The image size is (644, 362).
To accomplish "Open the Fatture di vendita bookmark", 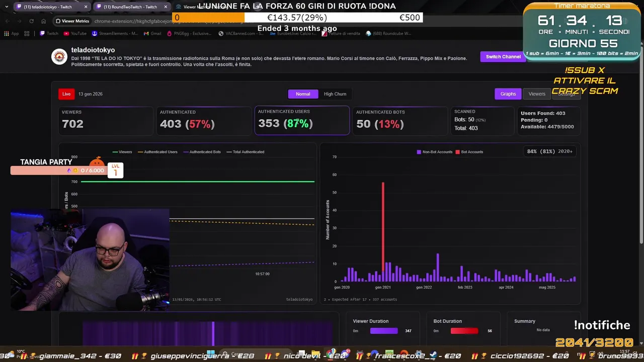I will [x=342, y=34].
